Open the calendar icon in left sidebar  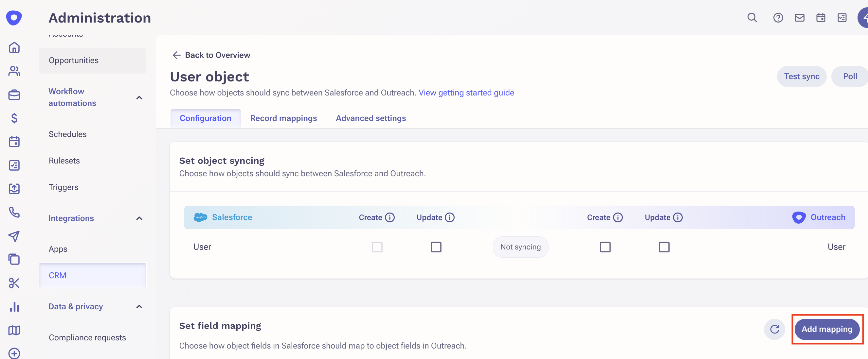tap(14, 142)
